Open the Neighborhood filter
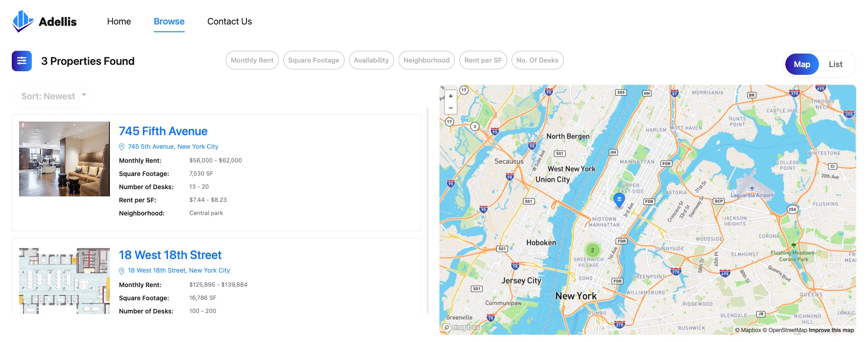This screenshot has height=342, width=868. pos(426,60)
